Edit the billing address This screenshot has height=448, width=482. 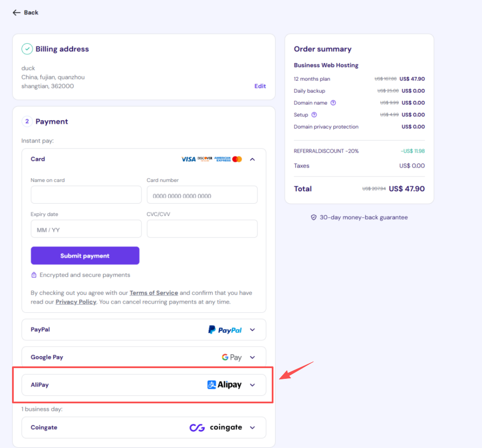pyautogui.click(x=260, y=86)
